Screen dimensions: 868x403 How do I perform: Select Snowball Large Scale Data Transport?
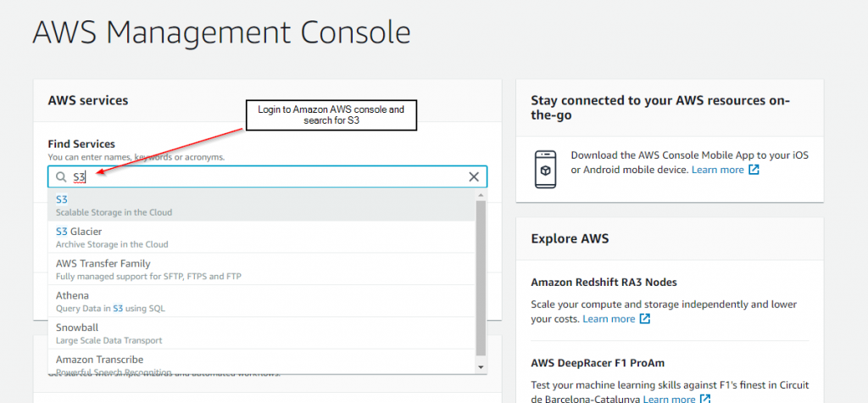[261, 333]
